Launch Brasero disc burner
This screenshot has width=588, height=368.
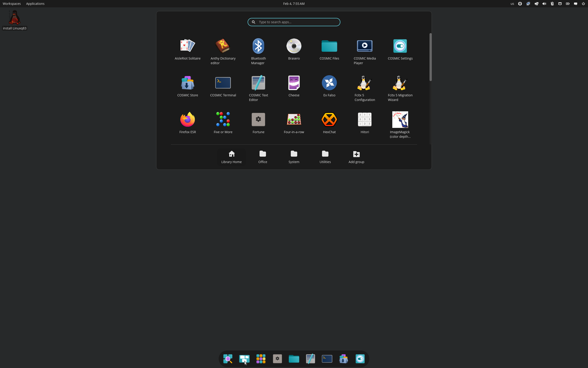(294, 50)
